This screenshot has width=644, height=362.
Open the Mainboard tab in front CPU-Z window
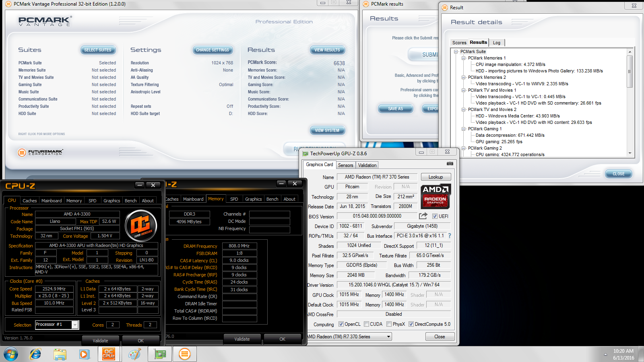point(52,201)
